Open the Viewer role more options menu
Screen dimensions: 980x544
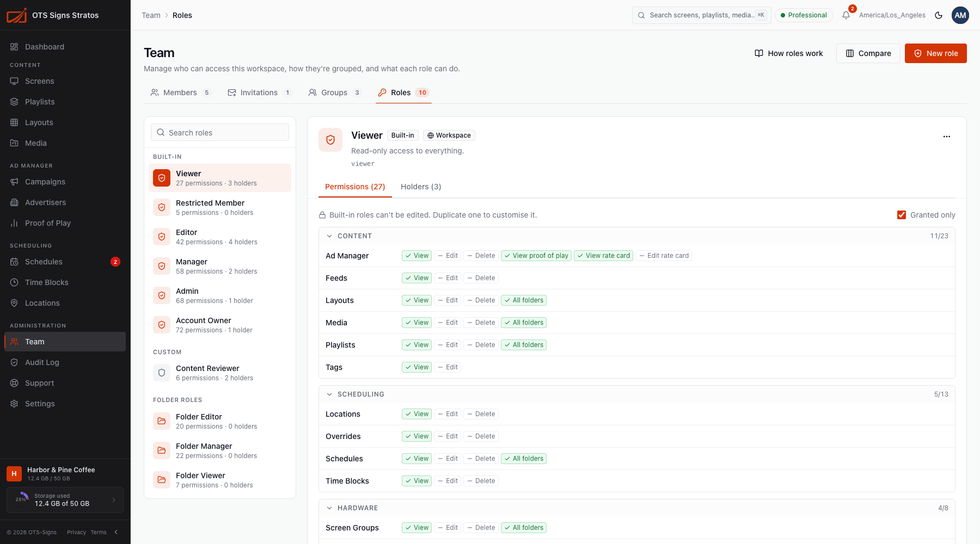pyautogui.click(x=947, y=137)
